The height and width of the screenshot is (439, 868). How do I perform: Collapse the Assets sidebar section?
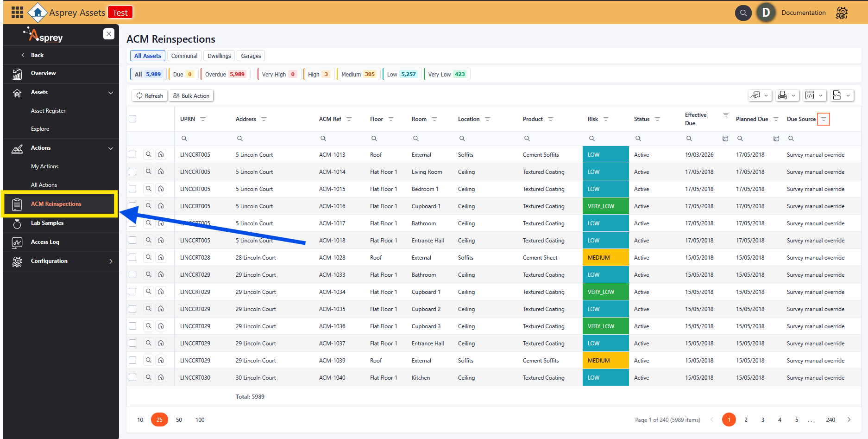pyautogui.click(x=111, y=93)
